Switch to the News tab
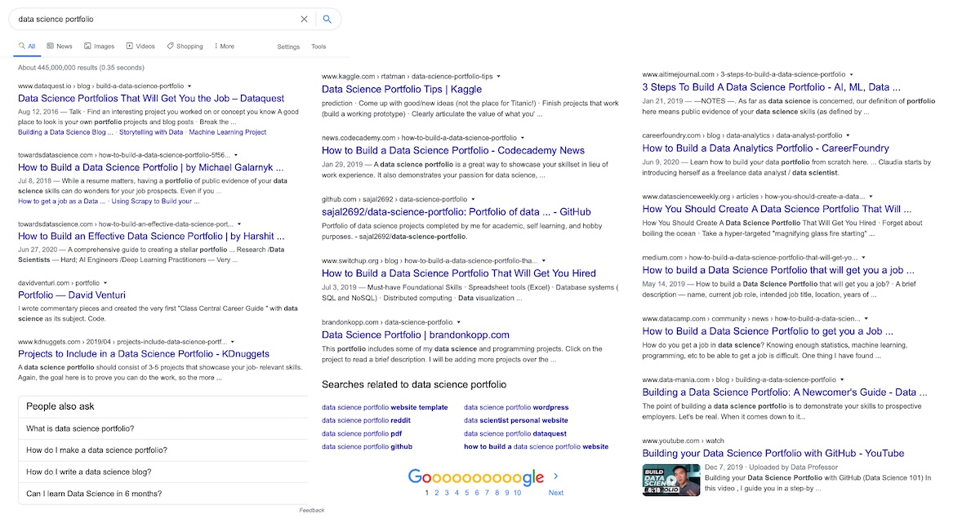980x523 pixels. click(x=60, y=47)
